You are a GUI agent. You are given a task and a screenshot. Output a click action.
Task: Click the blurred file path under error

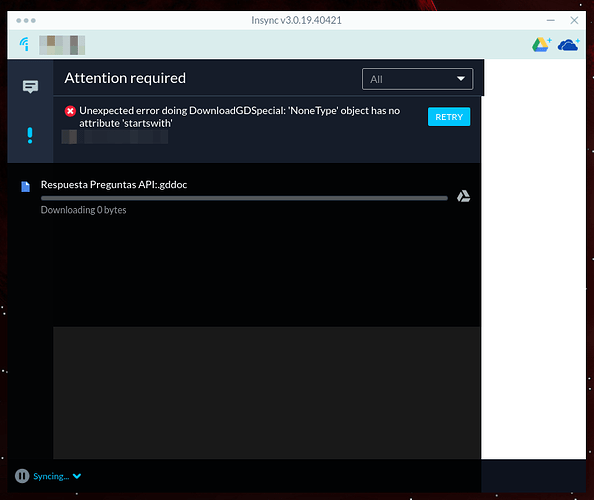(x=114, y=137)
